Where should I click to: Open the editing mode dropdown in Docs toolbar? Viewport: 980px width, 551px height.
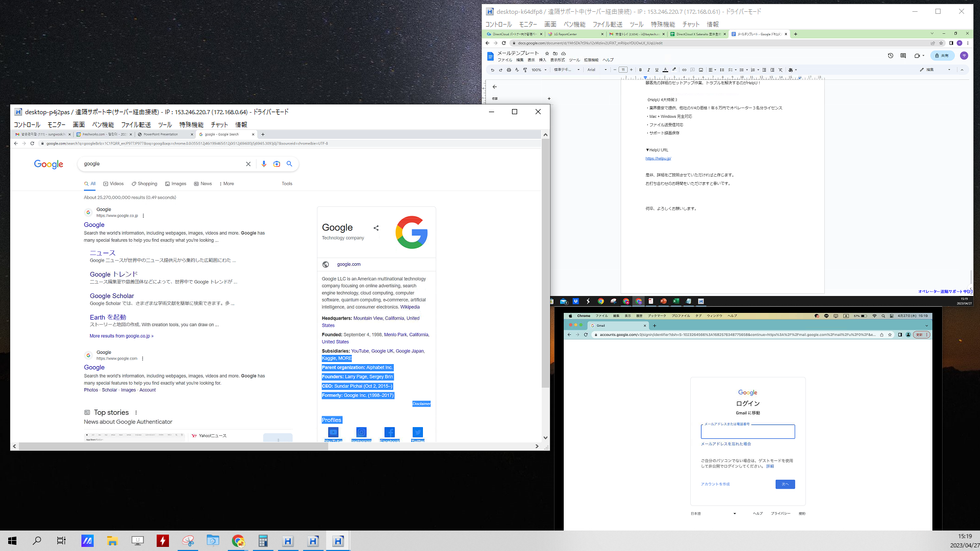pyautogui.click(x=935, y=70)
